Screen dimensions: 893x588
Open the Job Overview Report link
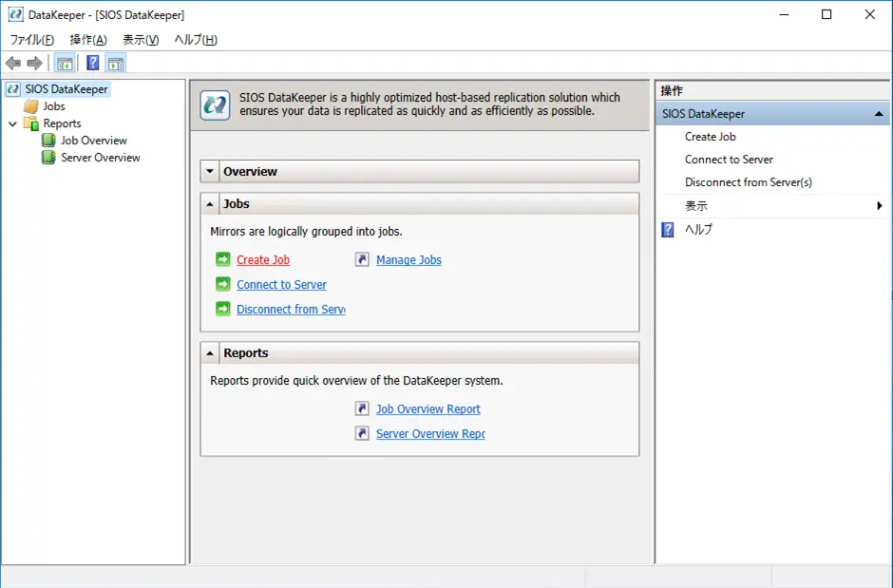pos(428,409)
